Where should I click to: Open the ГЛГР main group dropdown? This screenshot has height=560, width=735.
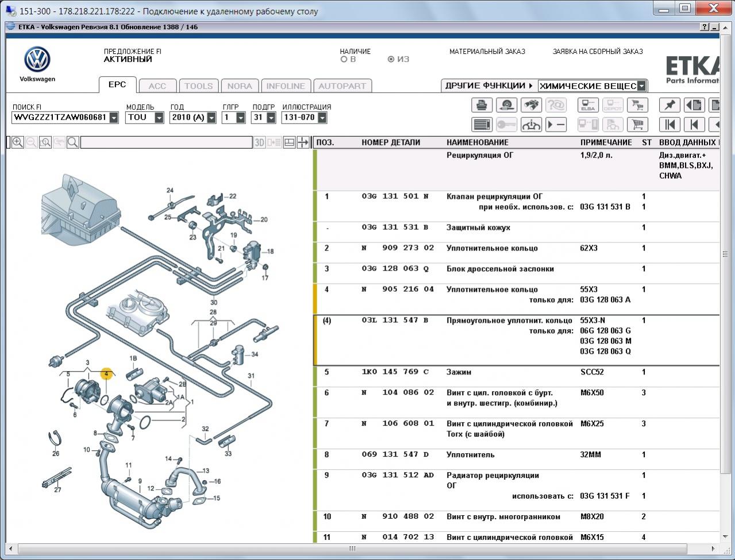tap(241, 118)
